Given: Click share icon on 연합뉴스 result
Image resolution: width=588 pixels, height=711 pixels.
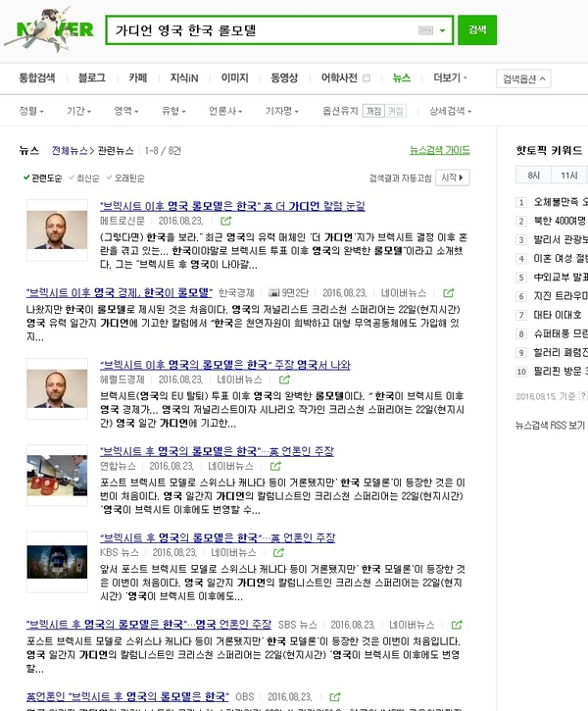Looking at the screenshot, I should [x=275, y=466].
